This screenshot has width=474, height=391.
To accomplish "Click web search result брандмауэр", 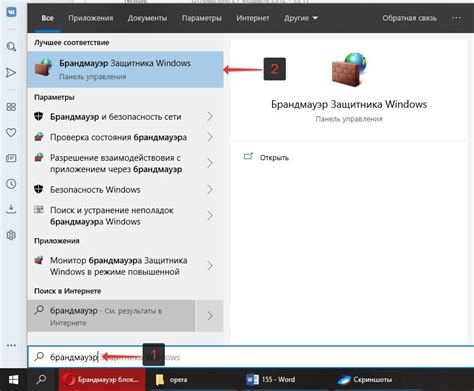I will coord(111,316).
